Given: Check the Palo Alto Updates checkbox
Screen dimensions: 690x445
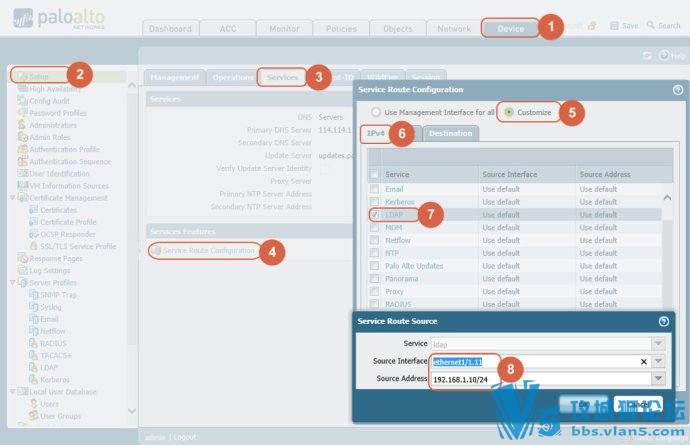Looking at the screenshot, I should [x=374, y=265].
